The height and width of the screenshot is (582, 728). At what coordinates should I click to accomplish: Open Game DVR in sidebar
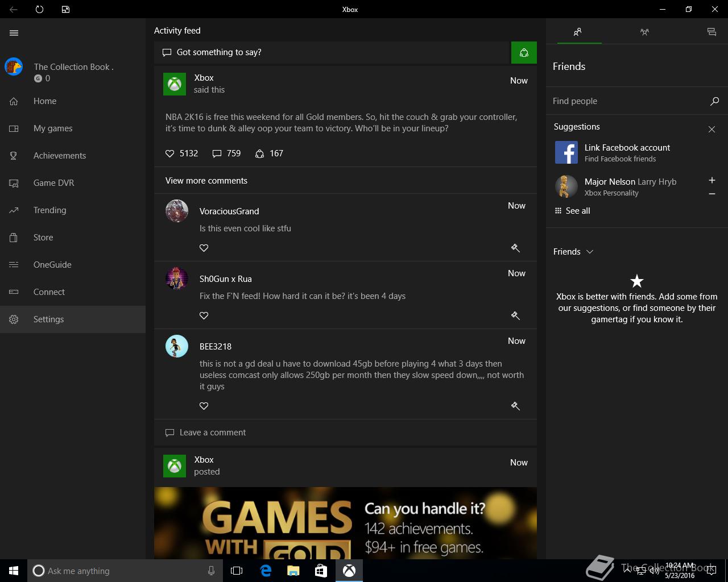[73, 183]
